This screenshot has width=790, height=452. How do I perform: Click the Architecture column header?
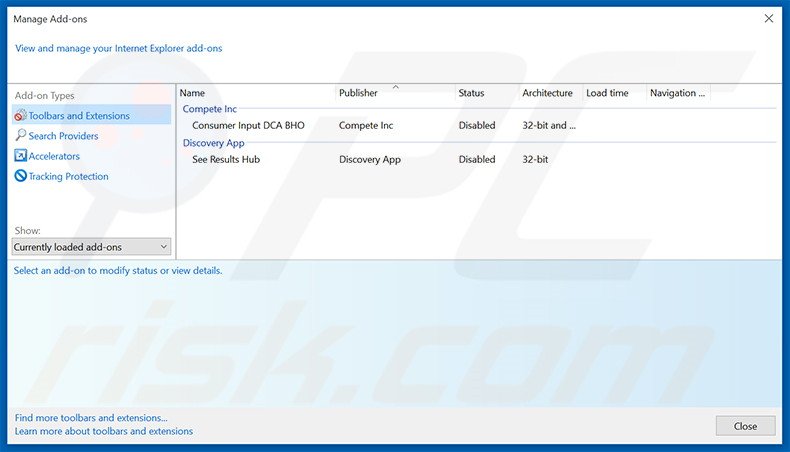click(x=547, y=93)
